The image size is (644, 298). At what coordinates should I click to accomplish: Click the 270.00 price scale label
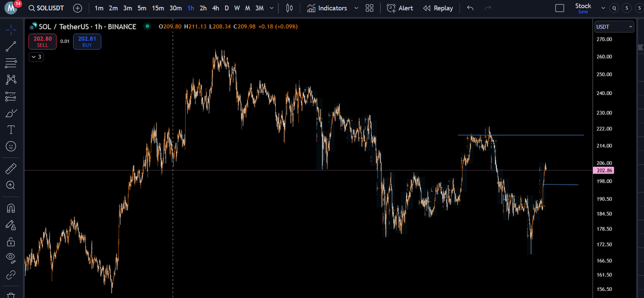point(604,40)
